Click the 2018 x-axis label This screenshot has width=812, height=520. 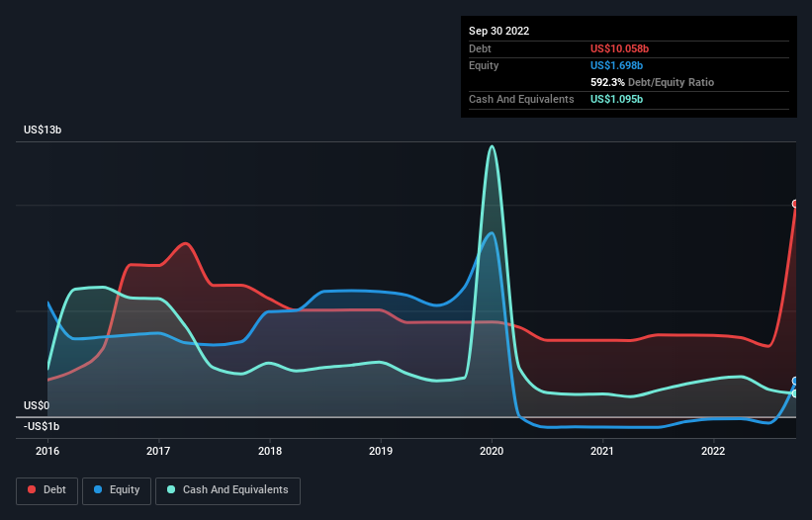click(x=270, y=451)
